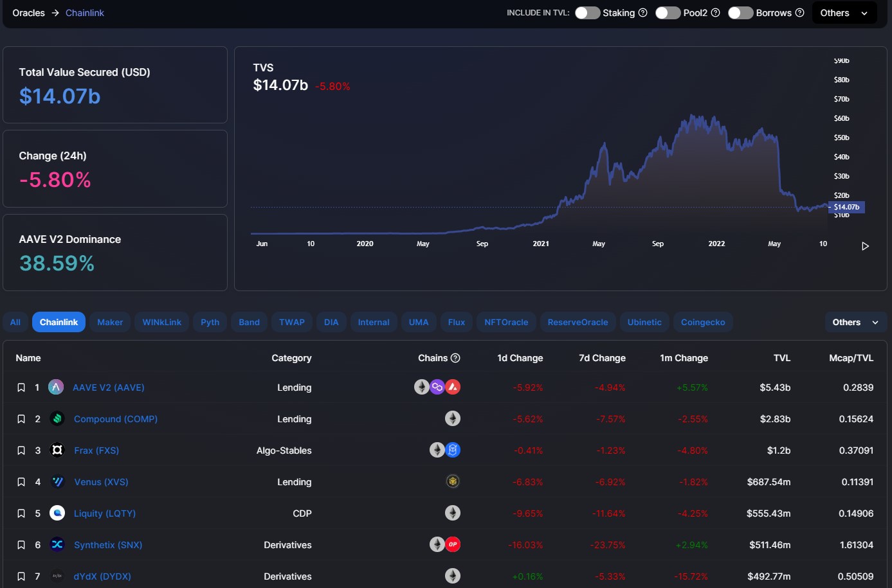Open the Oracles breadcrumb link
Image resolution: width=892 pixels, height=588 pixels.
coord(28,12)
